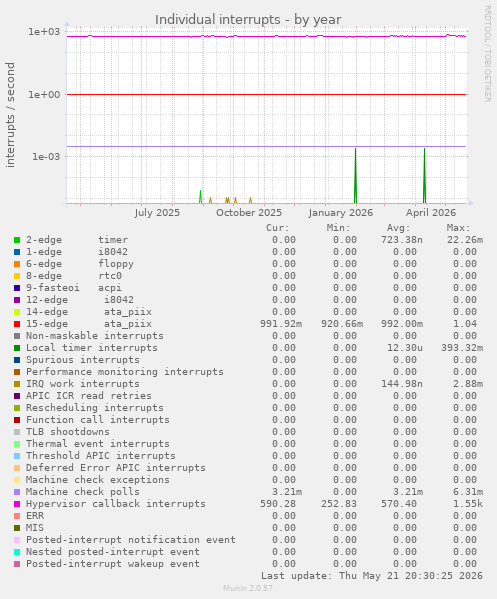Click the Max column header
This screenshot has height=599, width=497.
pyautogui.click(x=458, y=228)
